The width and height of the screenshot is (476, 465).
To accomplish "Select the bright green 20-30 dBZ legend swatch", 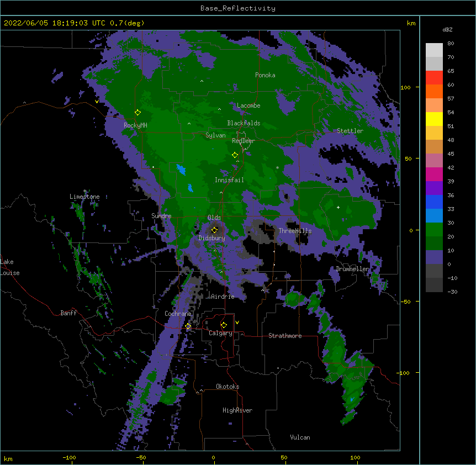I will pos(434,230).
